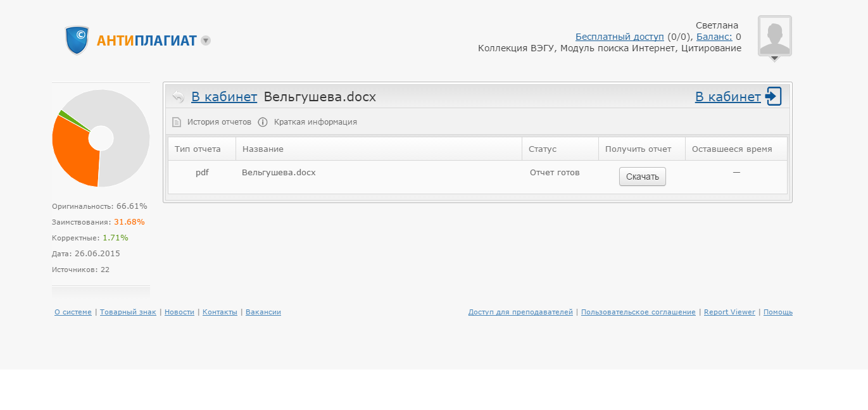
Task: Open the Бесплатный доступ link
Action: [x=619, y=37]
